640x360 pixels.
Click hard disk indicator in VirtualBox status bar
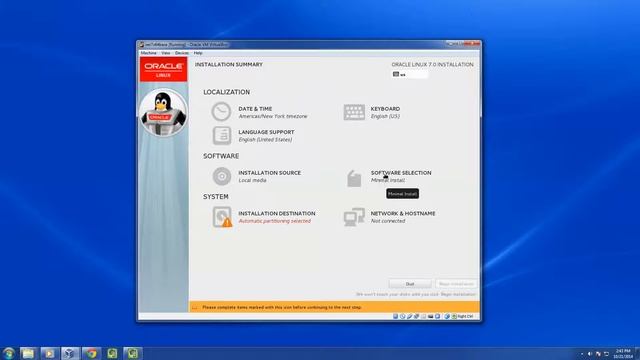click(x=396, y=316)
